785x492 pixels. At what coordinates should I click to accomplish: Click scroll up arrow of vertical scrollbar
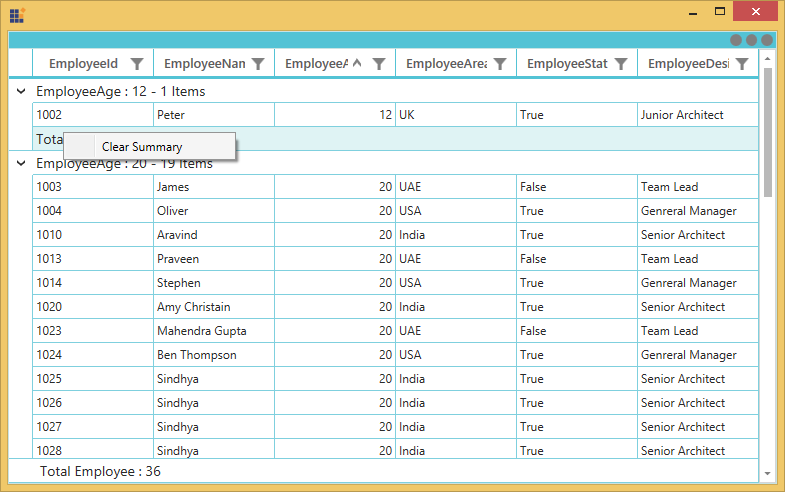[x=767, y=59]
